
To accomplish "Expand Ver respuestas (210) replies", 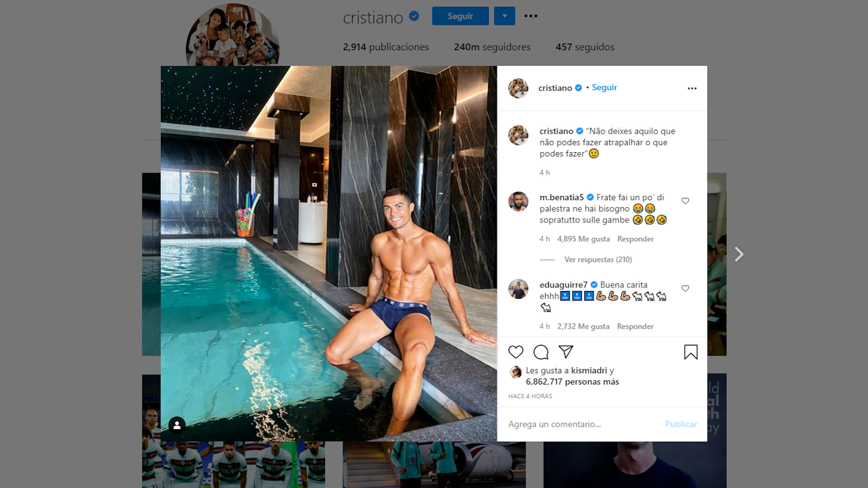I will [x=598, y=259].
